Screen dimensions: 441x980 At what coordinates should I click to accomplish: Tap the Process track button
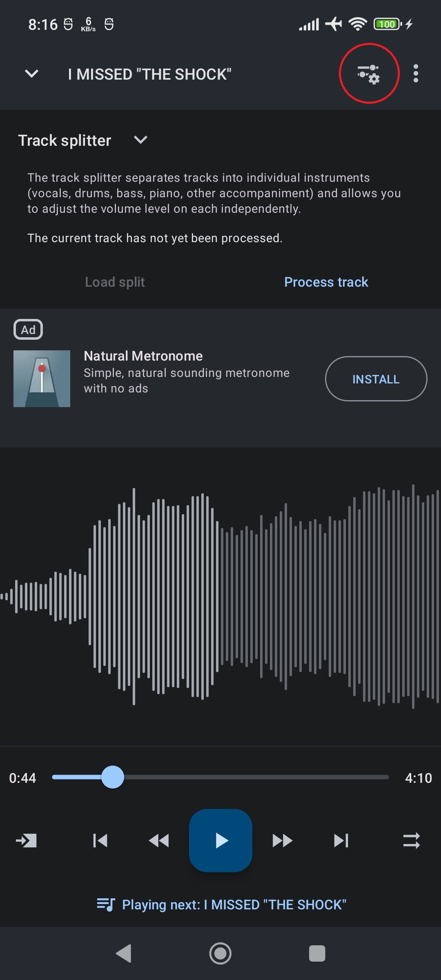coord(326,282)
